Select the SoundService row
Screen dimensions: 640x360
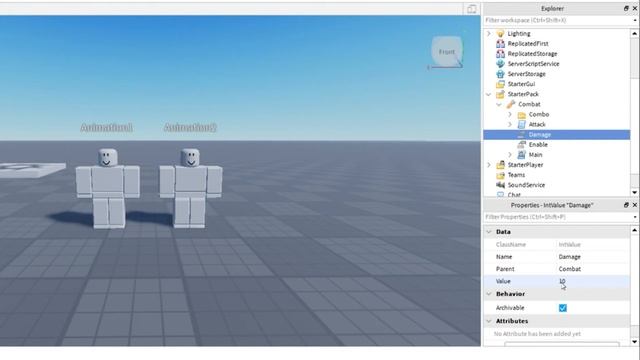[557, 185]
